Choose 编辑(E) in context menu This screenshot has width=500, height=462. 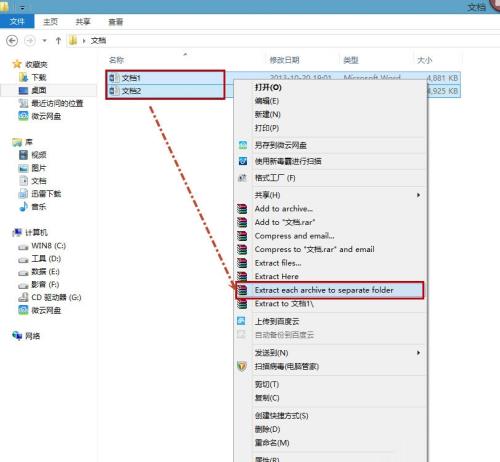tap(267, 101)
